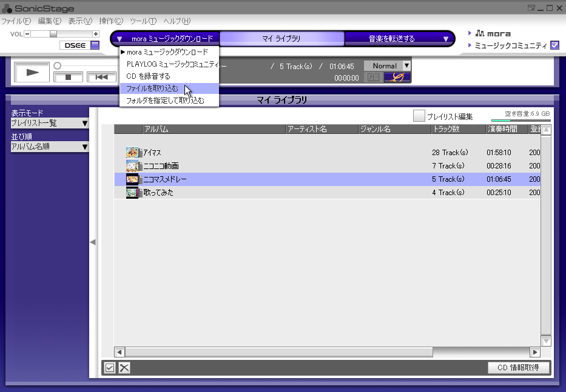The height and width of the screenshot is (392, 566).
Task: Click the compact mode window icon
Action: [x=531, y=8]
